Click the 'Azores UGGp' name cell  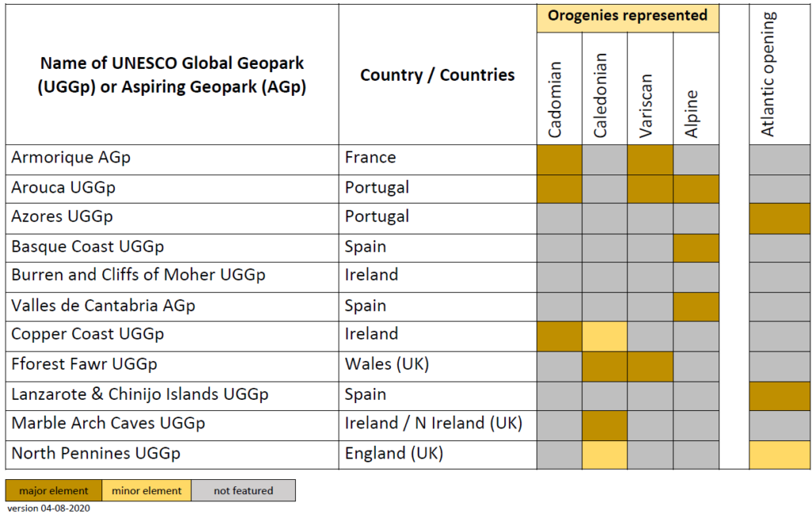point(172,218)
